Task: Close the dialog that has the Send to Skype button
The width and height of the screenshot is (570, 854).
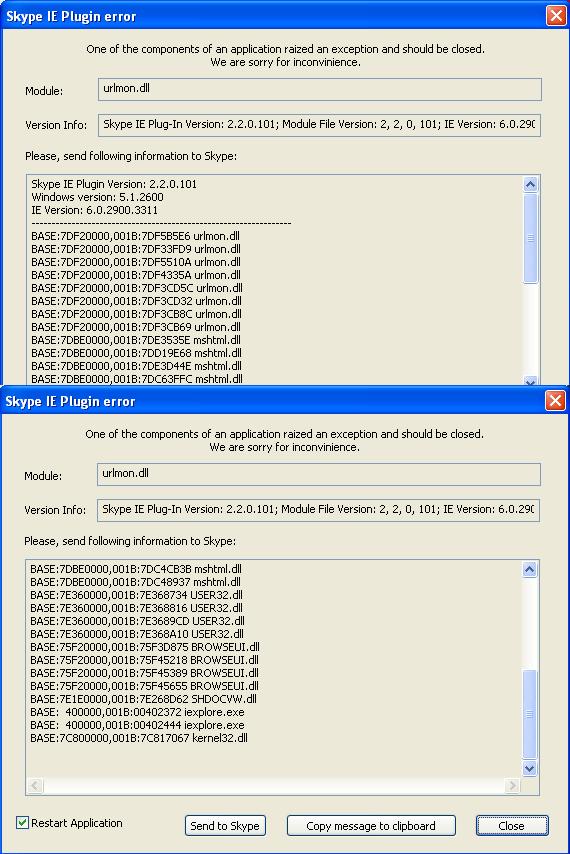Action: [555, 401]
